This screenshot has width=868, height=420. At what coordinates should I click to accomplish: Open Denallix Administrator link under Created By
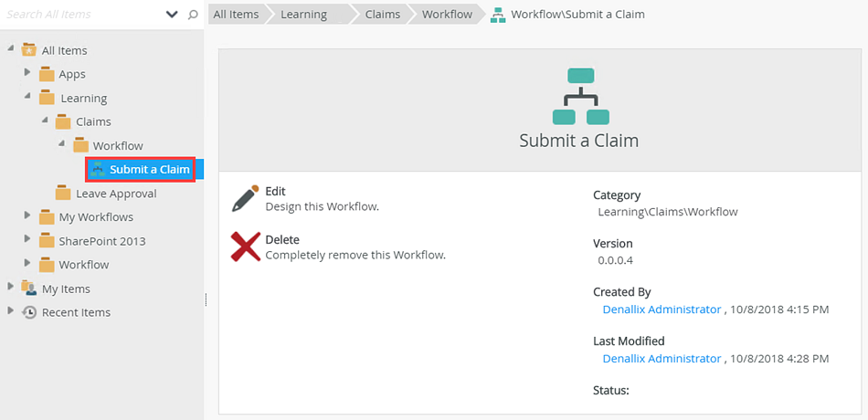[x=662, y=310]
